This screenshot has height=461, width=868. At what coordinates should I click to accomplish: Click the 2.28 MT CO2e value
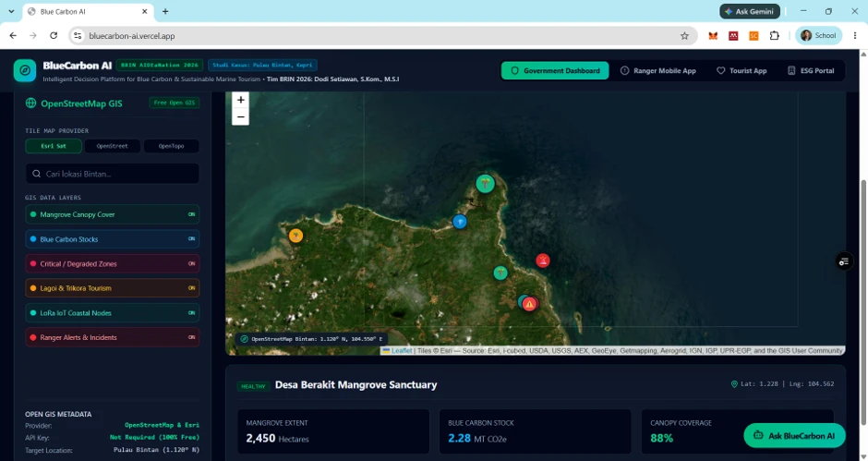click(476, 438)
